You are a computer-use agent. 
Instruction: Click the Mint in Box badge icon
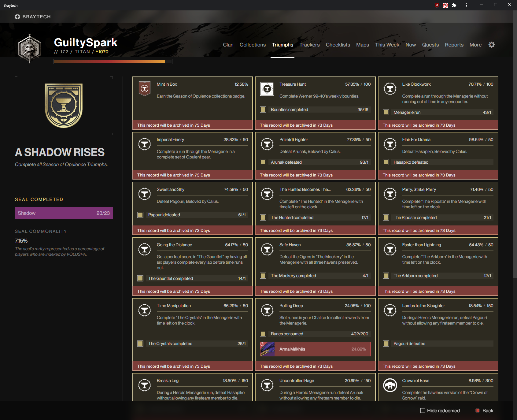pyautogui.click(x=145, y=89)
